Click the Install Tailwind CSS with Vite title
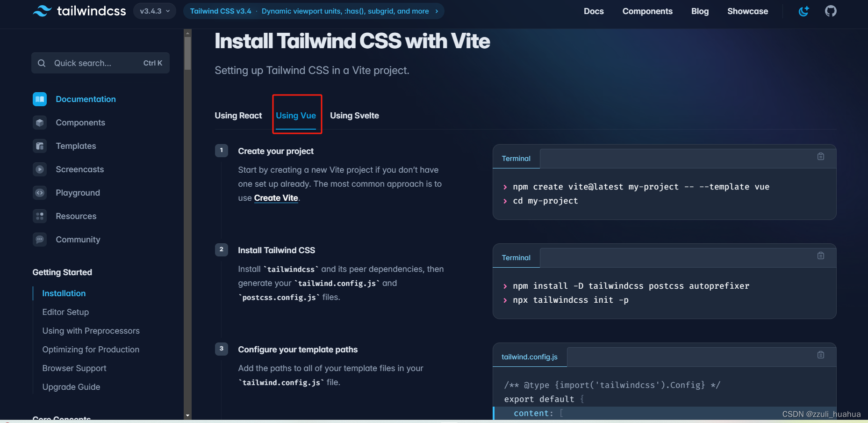868x423 pixels. pyautogui.click(x=352, y=41)
